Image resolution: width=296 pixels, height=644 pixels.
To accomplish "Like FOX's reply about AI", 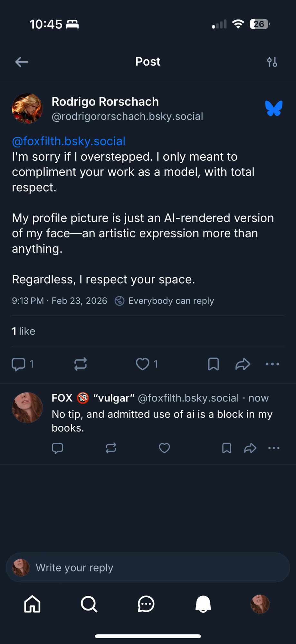I will pos(164,448).
